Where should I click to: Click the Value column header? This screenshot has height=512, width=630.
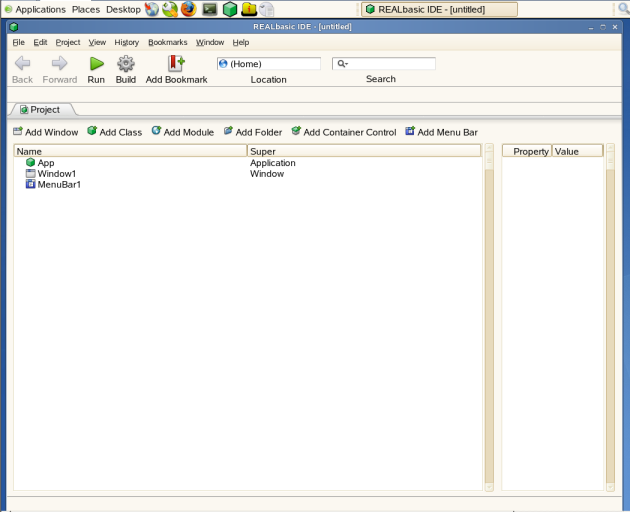(x=578, y=151)
